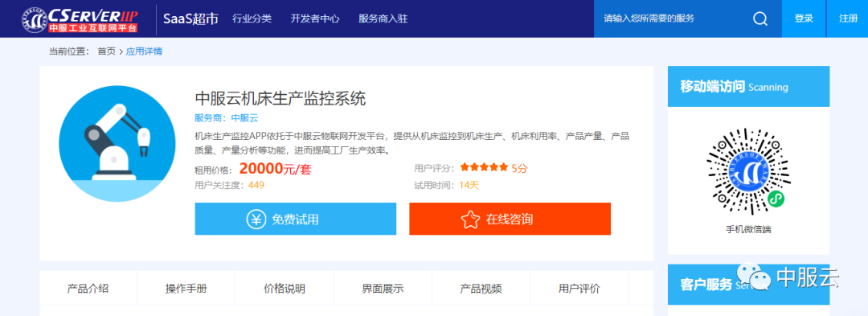Click the 注册 register button
This screenshot has width=868, height=316.
[x=848, y=18]
